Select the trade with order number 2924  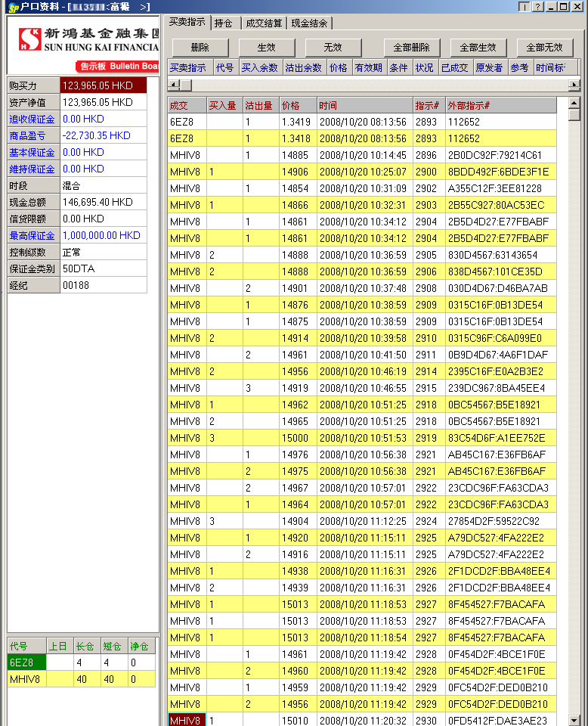362,521
